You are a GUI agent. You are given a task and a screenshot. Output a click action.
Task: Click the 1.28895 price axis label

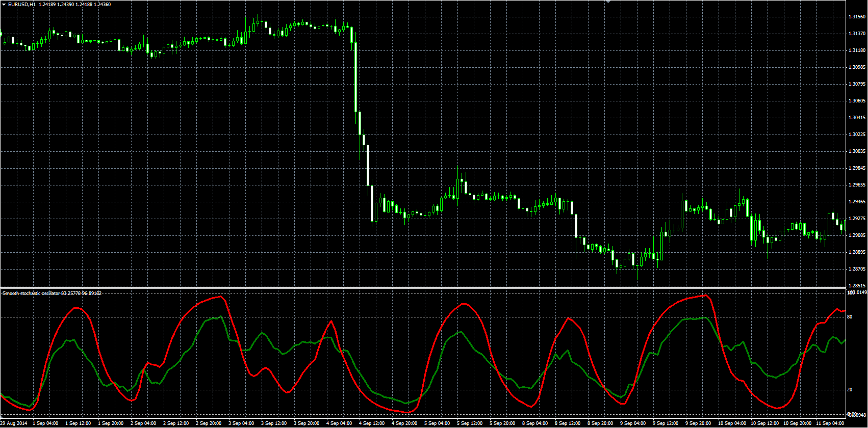[x=857, y=252]
